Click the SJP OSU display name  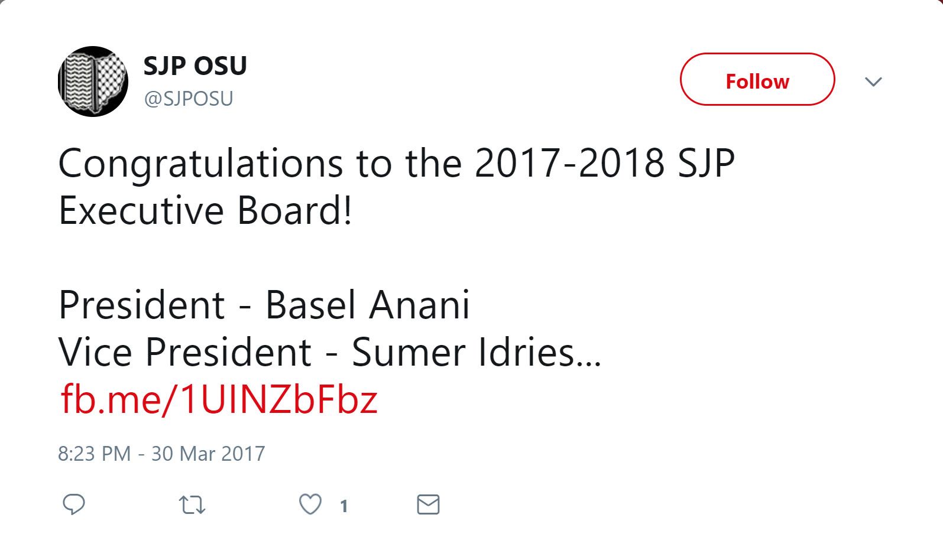195,66
